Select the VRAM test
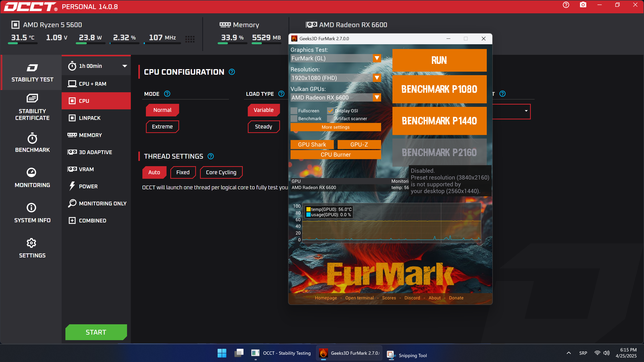Screen dimensions: 644x362 pos(96,169)
